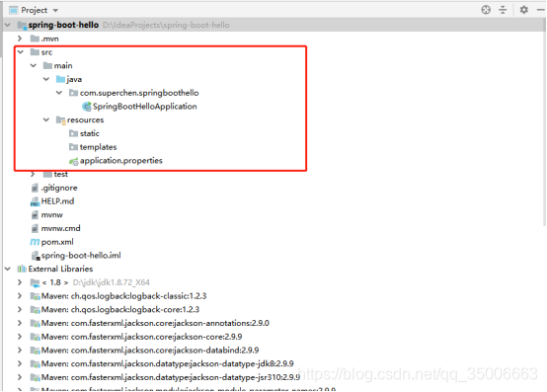The width and height of the screenshot is (547, 392).
Task: Click the mvnw.cmd file icon
Action: point(35,228)
